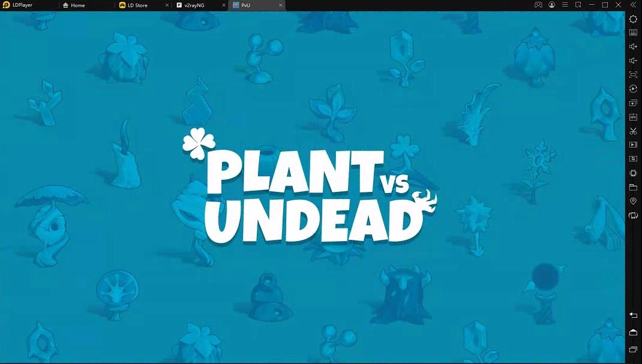
Task: Click the Plant vs Undead logo
Action: tap(310, 186)
